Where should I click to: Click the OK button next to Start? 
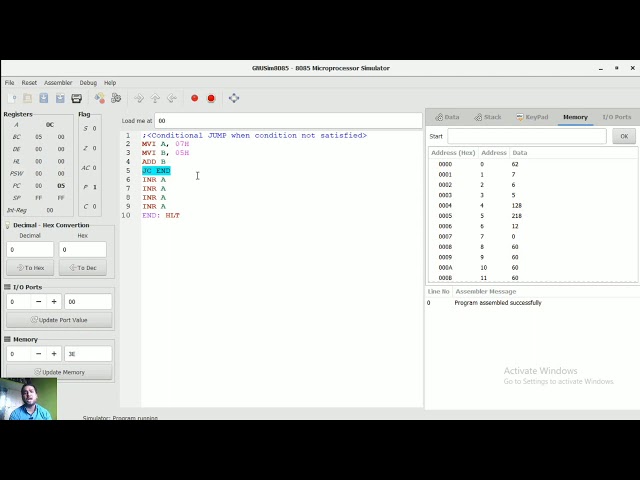(x=624, y=136)
